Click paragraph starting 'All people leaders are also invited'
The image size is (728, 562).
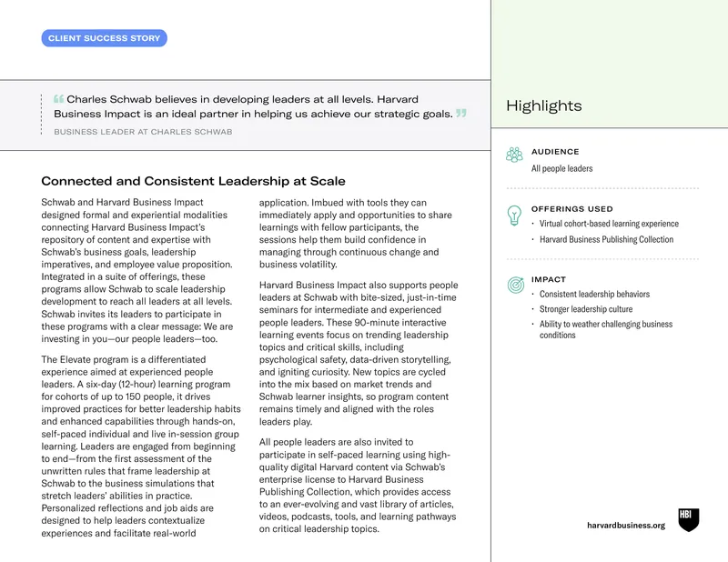358,486
